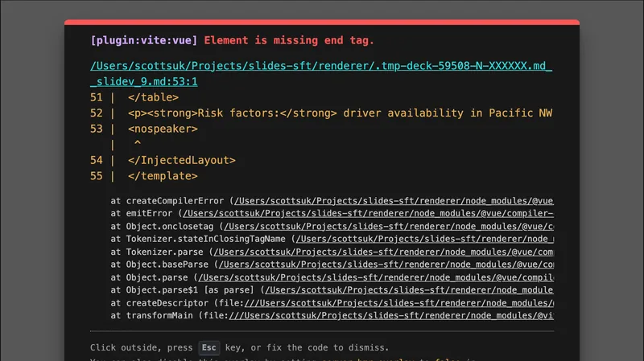The width and height of the screenshot is (644, 361).
Task: Click the _slidev_9.md:53:1 link line
Action: pyautogui.click(x=145, y=81)
